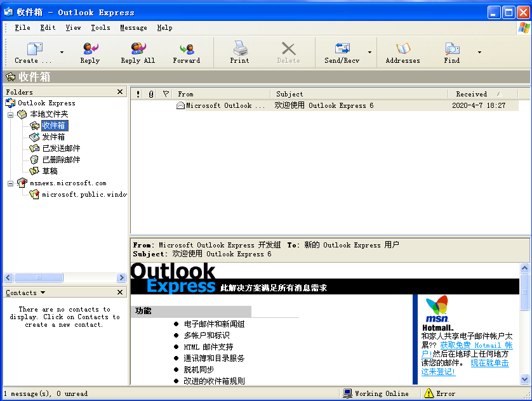Screen dimensions: 532x401
Task: Click the 发件箱 outbox folder icon
Action: point(34,137)
